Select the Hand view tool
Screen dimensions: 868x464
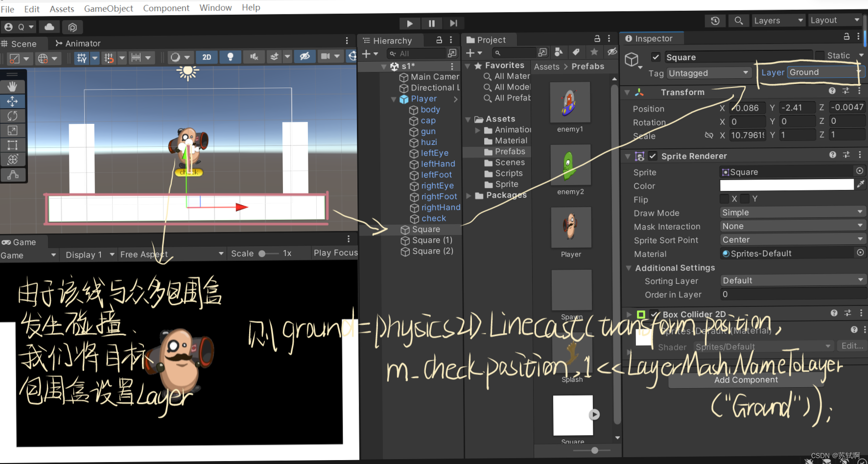pos(12,87)
